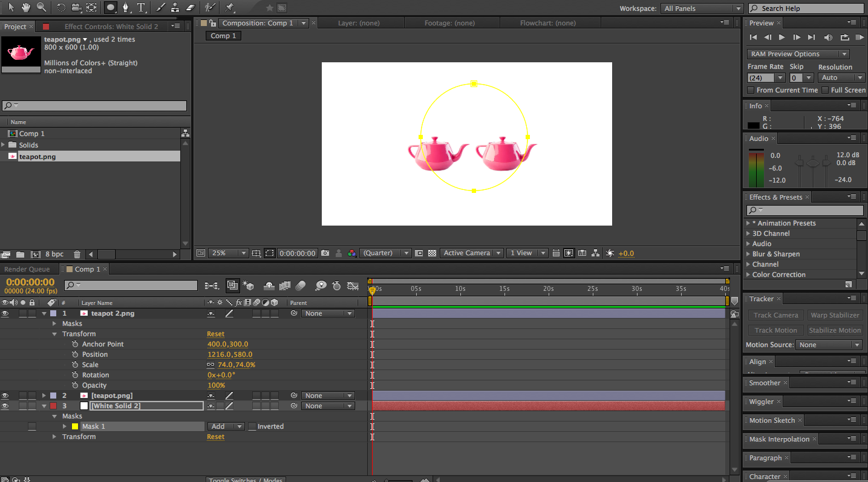Create a new folder in Project panel
Screen dimensions: 868x482
coord(20,255)
